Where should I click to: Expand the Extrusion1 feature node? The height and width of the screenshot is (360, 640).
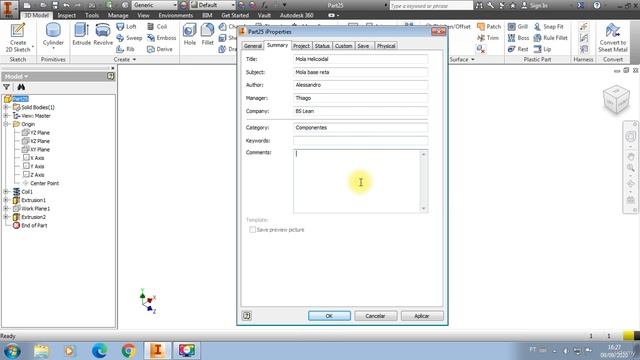point(6,200)
